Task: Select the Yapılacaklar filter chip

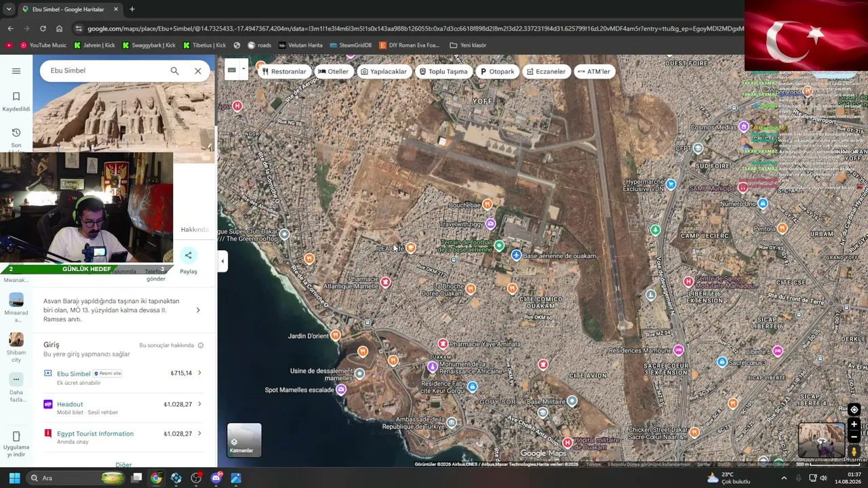Action: coord(384,71)
